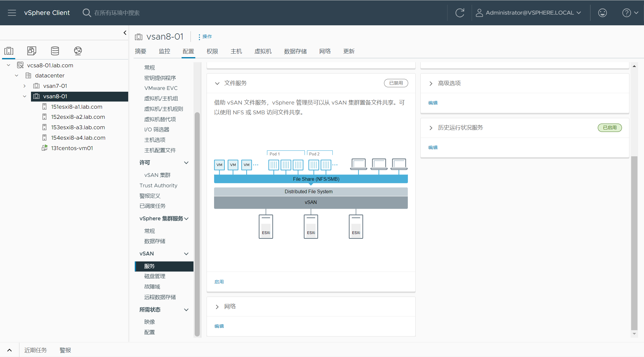Expand the 历史运行状况服务 card
Screen dimensions: 644x357
pos(431,128)
